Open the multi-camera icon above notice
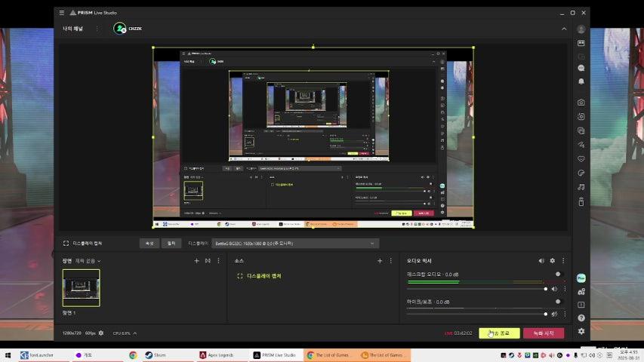This screenshot has width=644, height=362. pyautogui.click(x=581, y=292)
